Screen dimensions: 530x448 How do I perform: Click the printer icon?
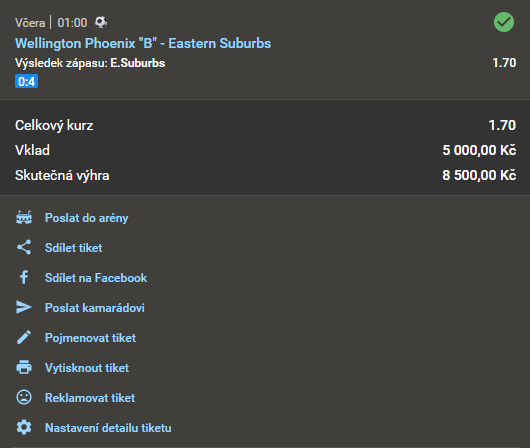click(x=24, y=368)
